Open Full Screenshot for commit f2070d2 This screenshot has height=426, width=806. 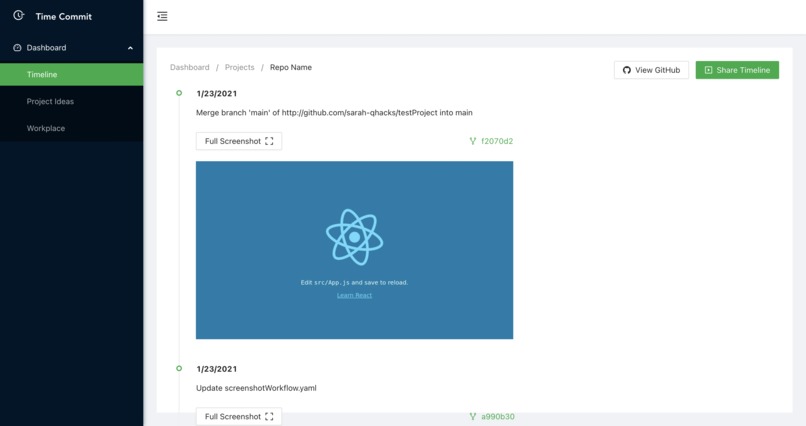pos(239,141)
